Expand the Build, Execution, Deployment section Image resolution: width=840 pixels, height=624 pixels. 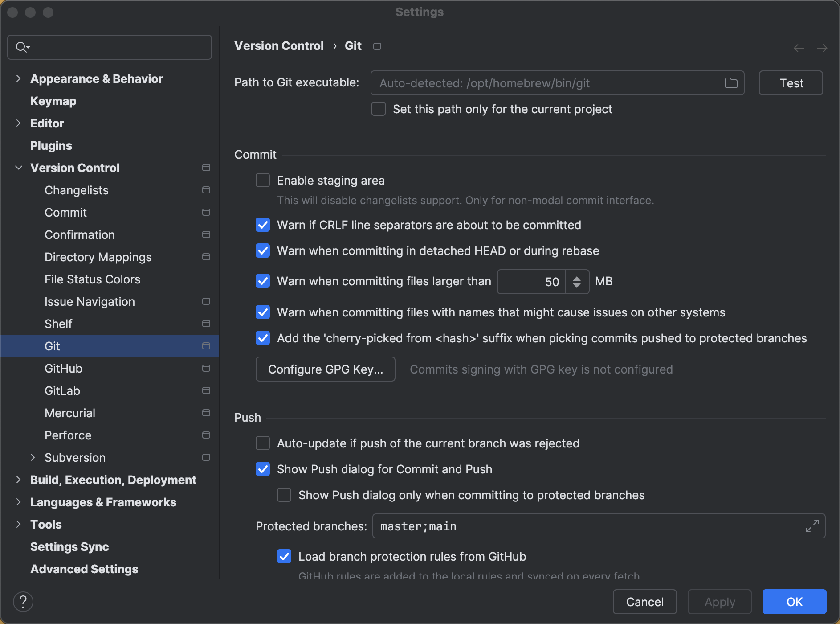pyautogui.click(x=19, y=480)
